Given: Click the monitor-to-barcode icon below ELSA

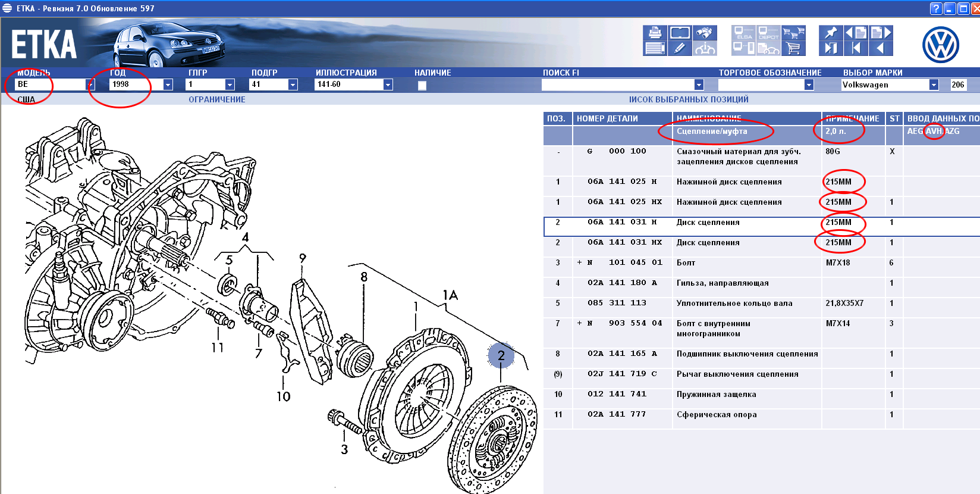Looking at the screenshot, I should point(743,48).
